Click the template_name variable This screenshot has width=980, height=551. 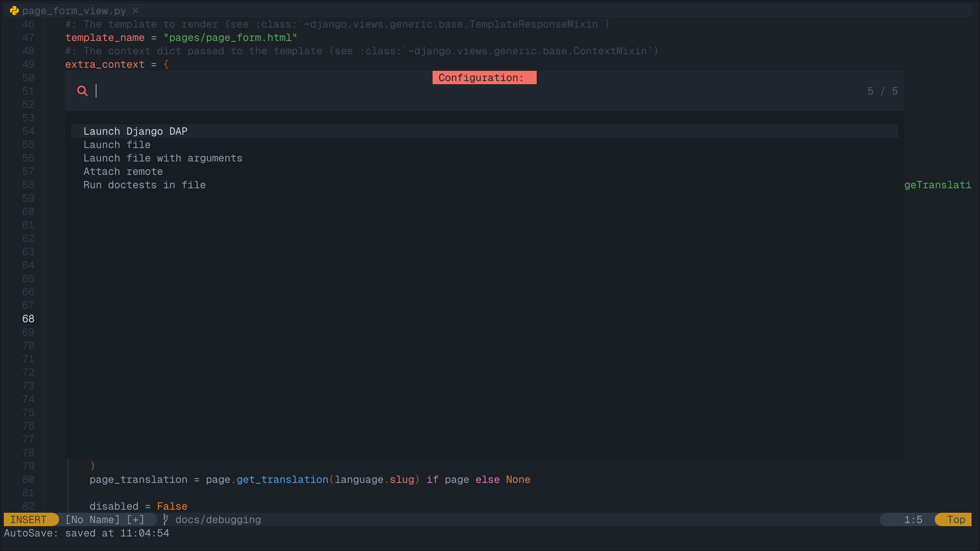pos(105,37)
